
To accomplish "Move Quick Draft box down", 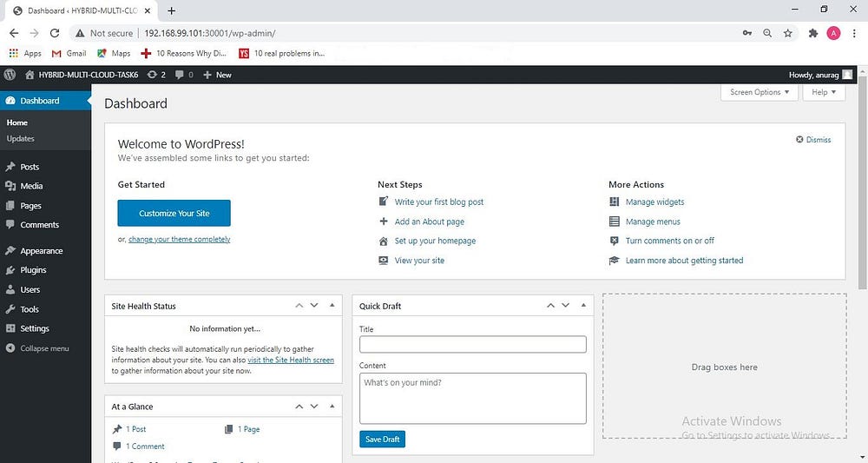I will (x=565, y=306).
